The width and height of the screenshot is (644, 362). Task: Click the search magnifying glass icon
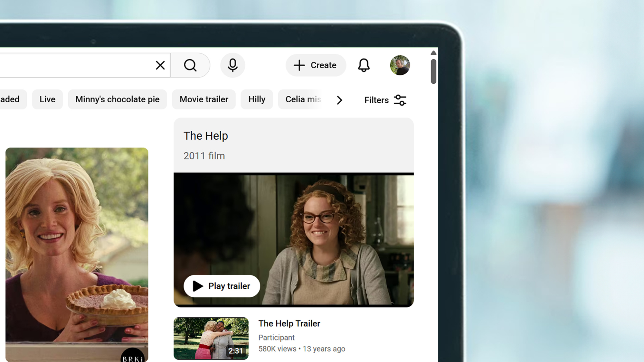click(191, 65)
